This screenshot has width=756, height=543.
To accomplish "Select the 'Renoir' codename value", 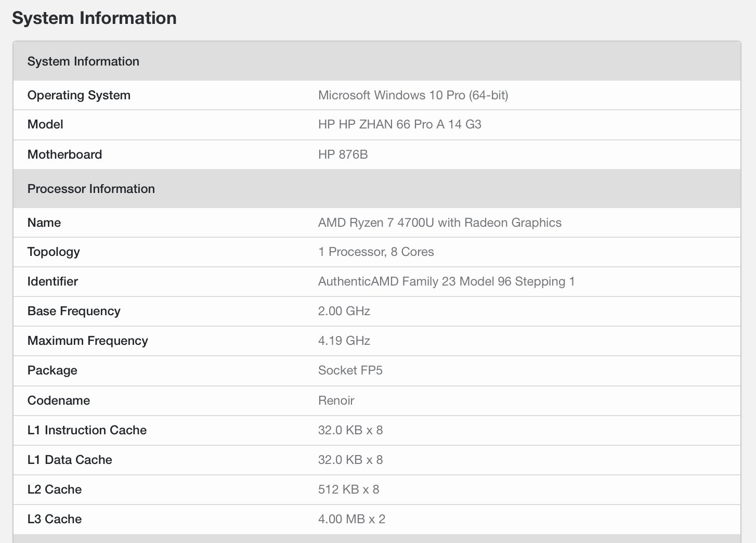I will 336,400.
